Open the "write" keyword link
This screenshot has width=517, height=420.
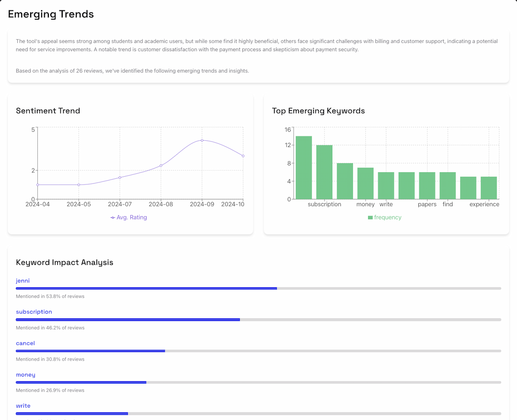coord(23,406)
